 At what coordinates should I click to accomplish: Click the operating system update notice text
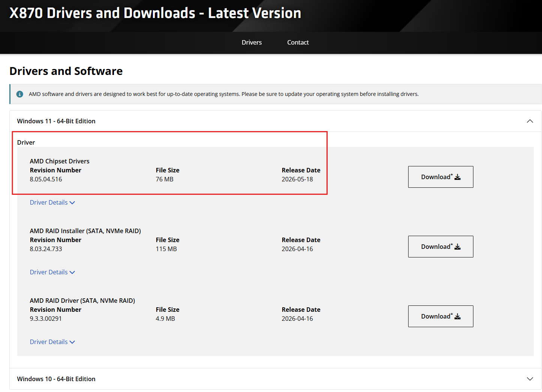pyautogui.click(x=224, y=94)
